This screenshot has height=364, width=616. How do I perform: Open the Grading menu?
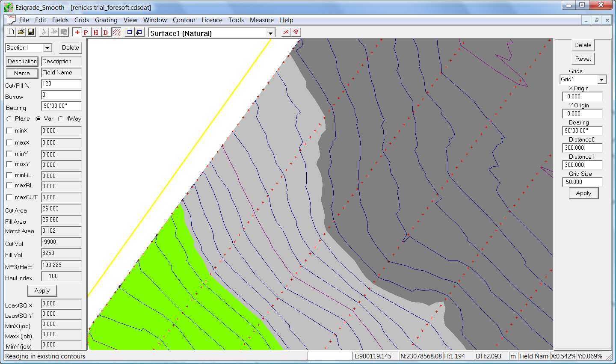[106, 20]
